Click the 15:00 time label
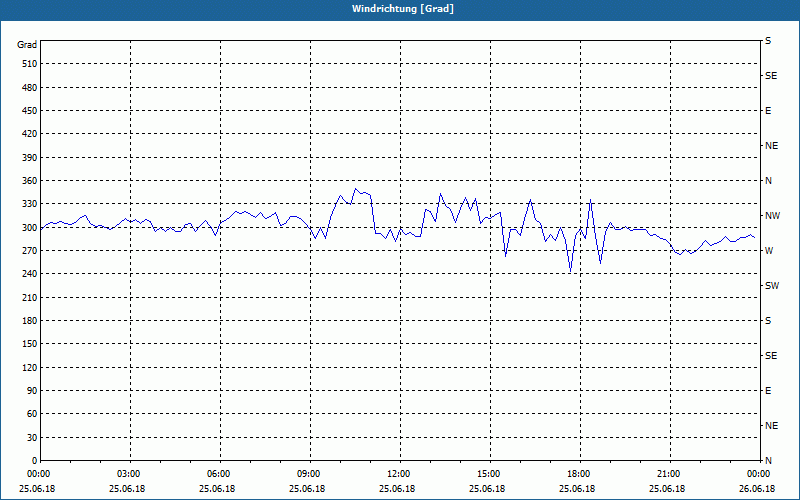This screenshot has height=500, width=800. click(x=488, y=474)
